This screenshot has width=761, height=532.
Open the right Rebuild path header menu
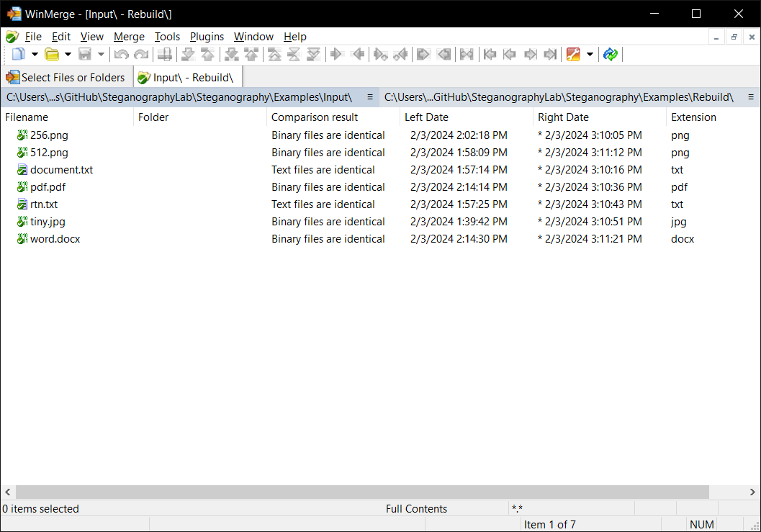[x=751, y=97]
